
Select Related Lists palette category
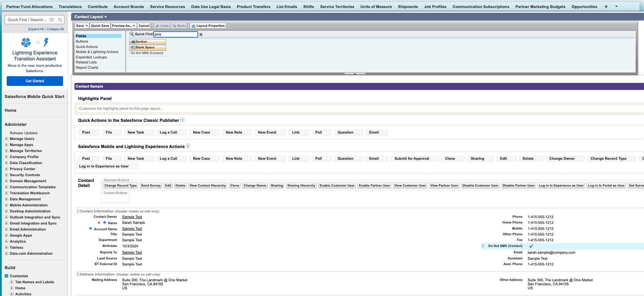tap(86, 62)
